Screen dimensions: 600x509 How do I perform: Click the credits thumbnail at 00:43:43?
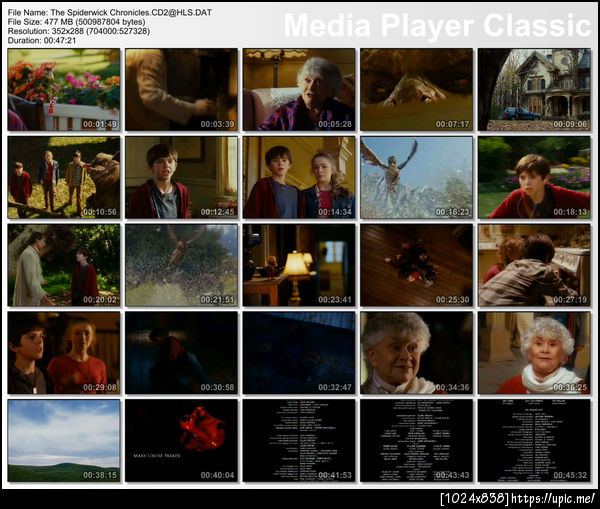[x=416, y=440]
